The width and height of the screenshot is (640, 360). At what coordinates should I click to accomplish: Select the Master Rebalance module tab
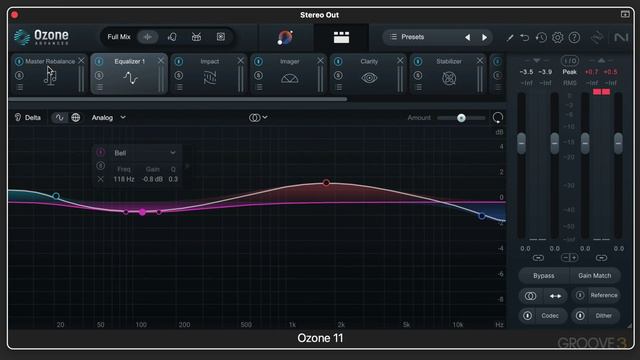click(49, 74)
